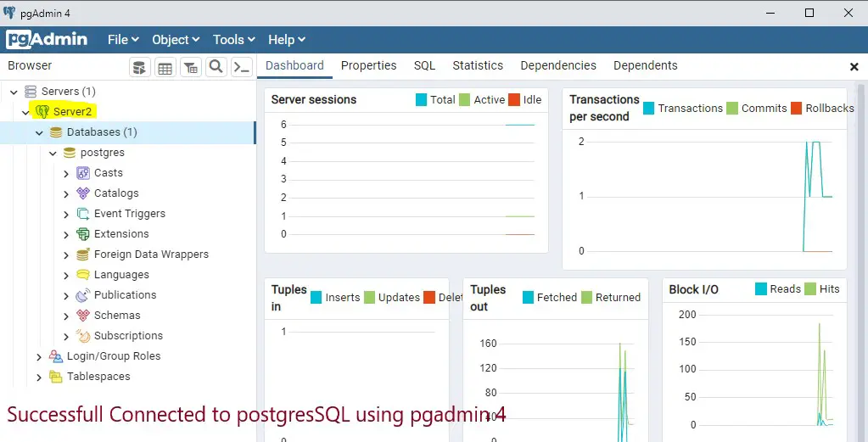Select the Server2 tree label

tap(72, 112)
